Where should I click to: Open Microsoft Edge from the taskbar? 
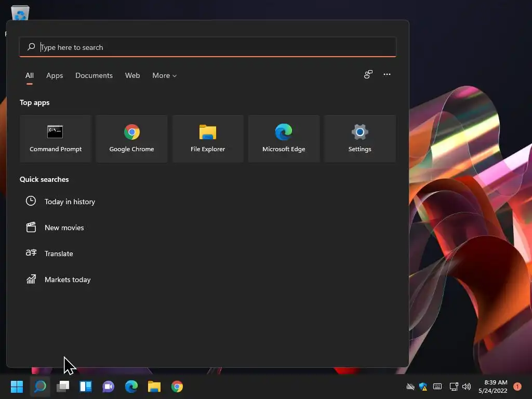131,387
